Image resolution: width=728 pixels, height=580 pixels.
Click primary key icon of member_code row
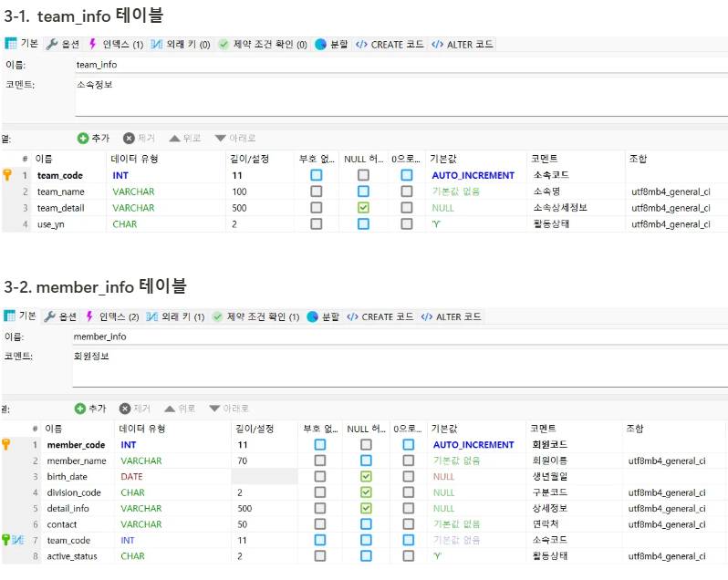(x=6, y=444)
